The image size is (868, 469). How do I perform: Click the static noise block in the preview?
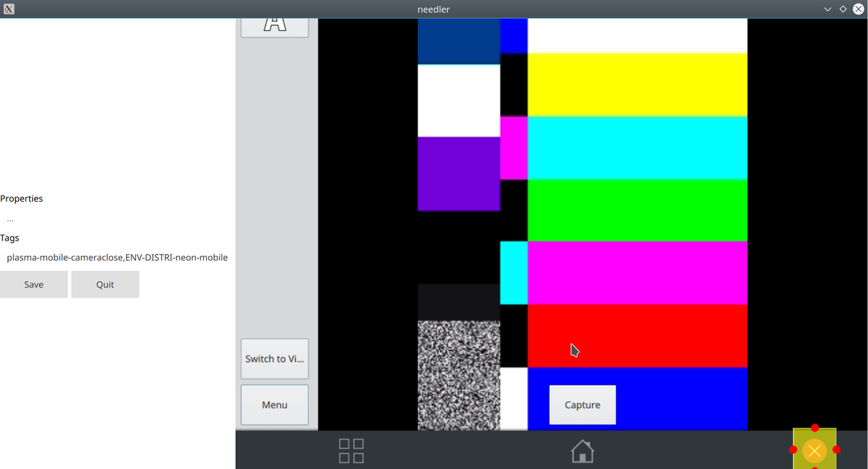459,375
